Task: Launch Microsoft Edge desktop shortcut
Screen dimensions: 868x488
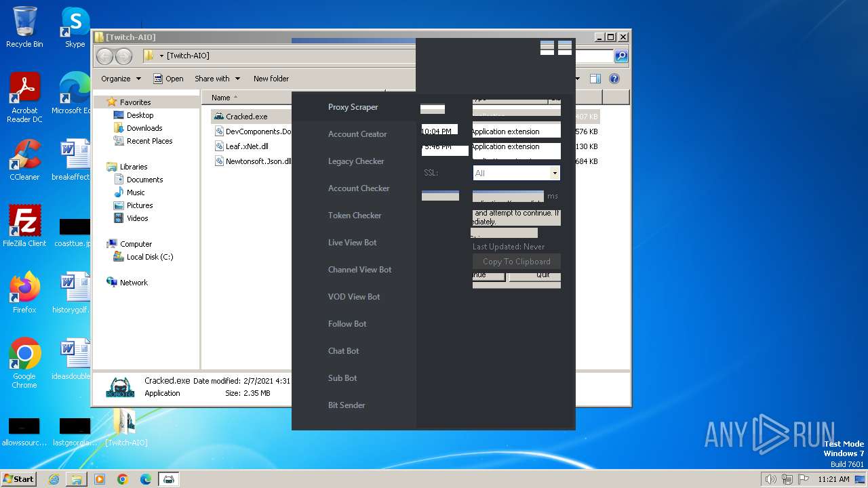Action: (73, 94)
